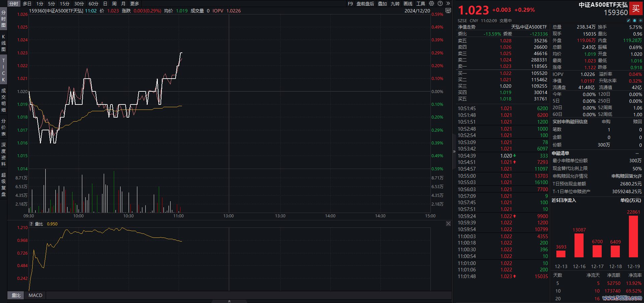Viewport: 644px width, 303px height.
Task: Toggle 盘前盘后 pre/post market display
Action: (x=365, y=4)
